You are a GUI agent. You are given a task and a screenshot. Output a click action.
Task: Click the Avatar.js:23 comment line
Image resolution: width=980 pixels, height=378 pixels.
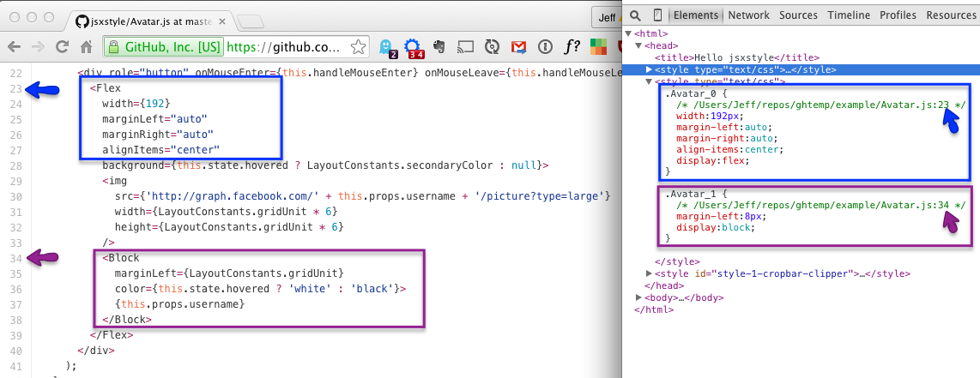point(820,105)
